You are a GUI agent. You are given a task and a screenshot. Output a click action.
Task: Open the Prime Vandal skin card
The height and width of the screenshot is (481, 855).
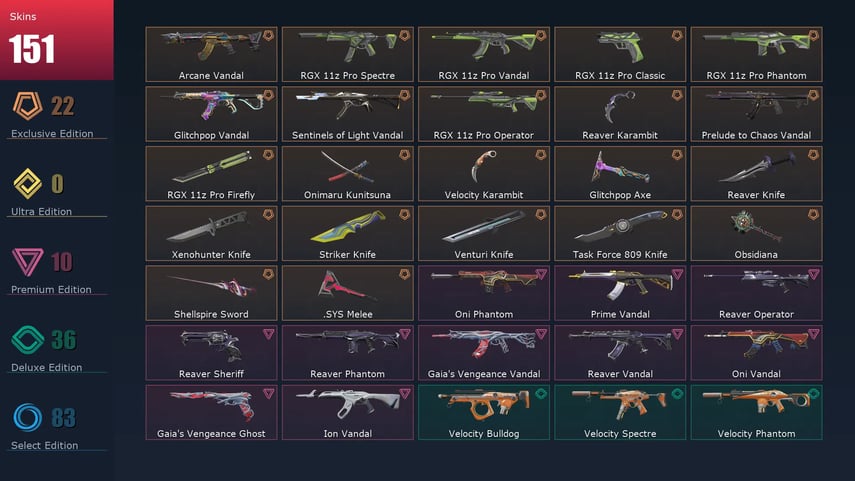[620, 293]
